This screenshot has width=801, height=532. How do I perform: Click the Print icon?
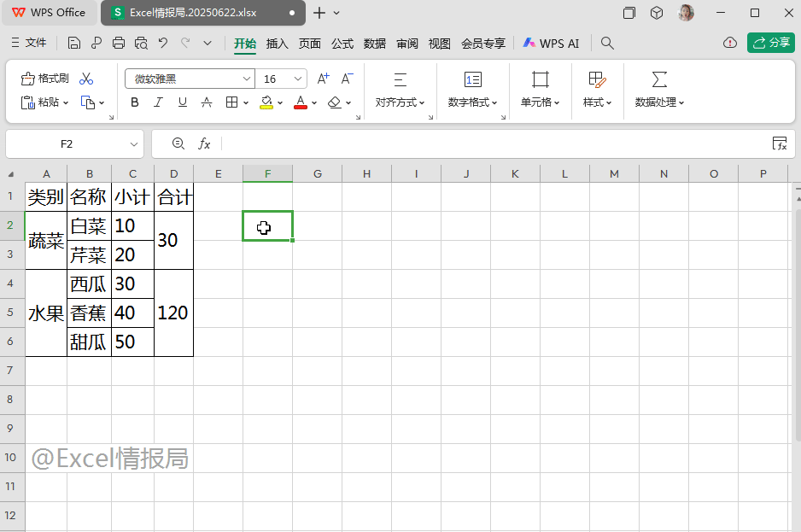[119, 43]
